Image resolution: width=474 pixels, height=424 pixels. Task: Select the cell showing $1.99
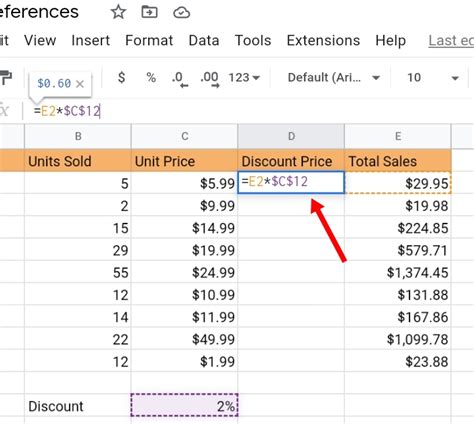coord(185,361)
